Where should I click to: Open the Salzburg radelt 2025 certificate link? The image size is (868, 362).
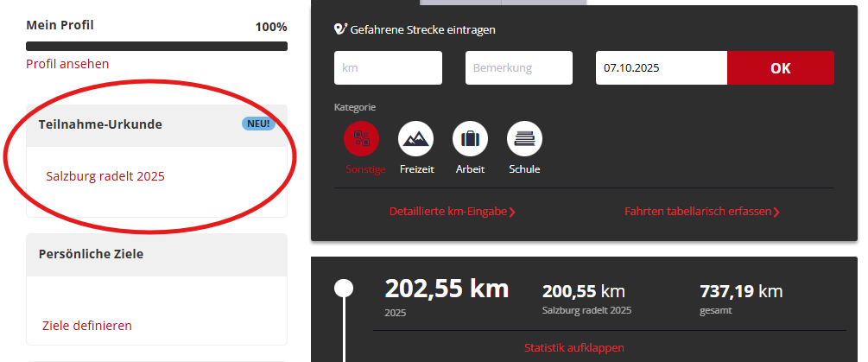click(x=105, y=176)
